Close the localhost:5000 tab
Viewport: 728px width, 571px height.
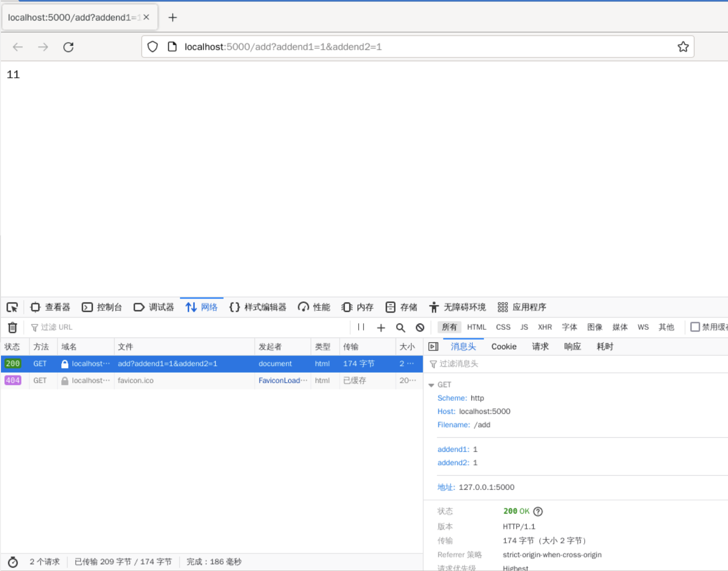coord(146,17)
